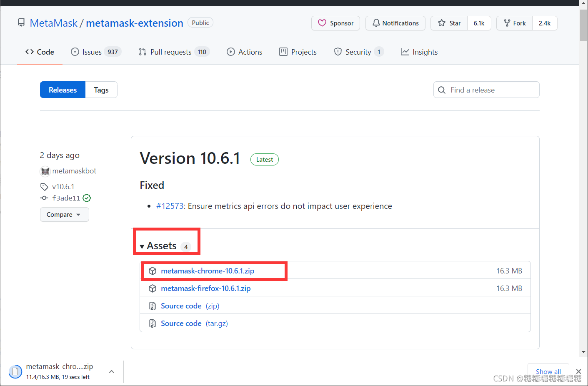Screen dimensions: 588x386
Task: Click the metamaskbot avatar image
Action: click(x=45, y=171)
